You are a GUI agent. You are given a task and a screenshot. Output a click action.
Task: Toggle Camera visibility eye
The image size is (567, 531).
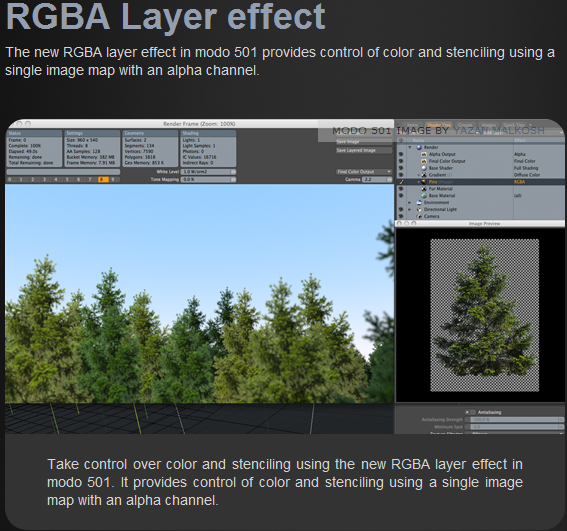[401, 216]
